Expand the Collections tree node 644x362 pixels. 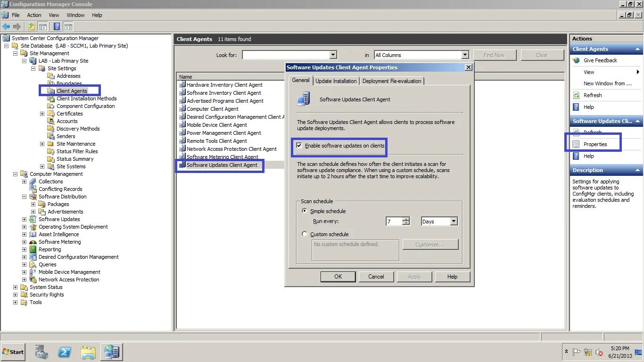(x=24, y=181)
